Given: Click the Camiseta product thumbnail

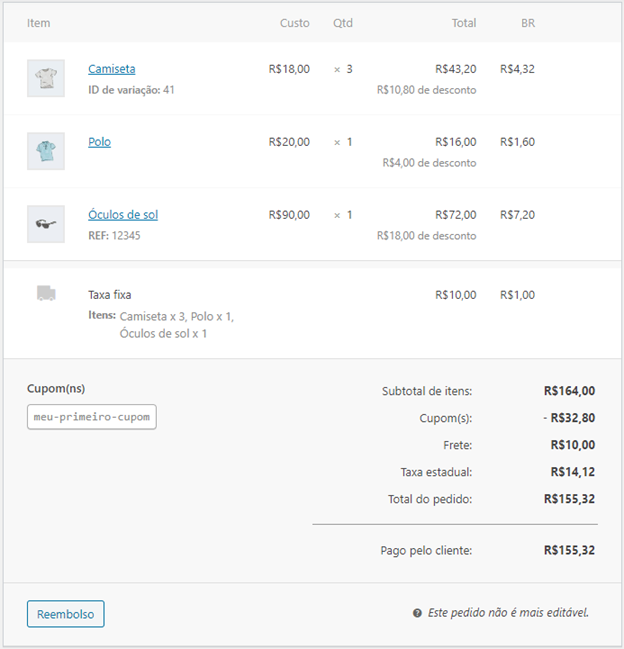Looking at the screenshot, I should pos(46,78).
